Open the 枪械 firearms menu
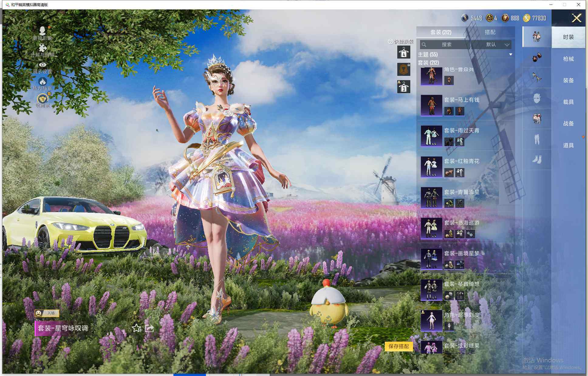This screenshot has width=588, height=376. tap(568, 59)
